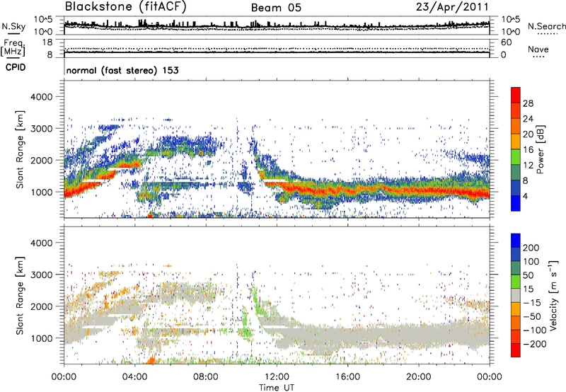
Task: Click the frequency trace panel below noise panel
Action: (x=277, y=48)
